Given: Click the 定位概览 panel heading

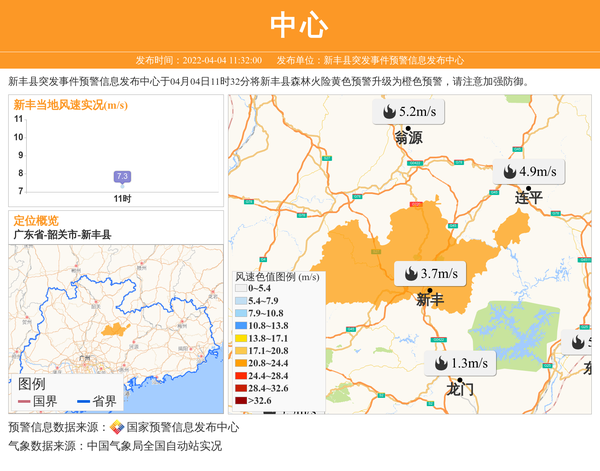Looking at the screenshot, I should click(35, 220).
